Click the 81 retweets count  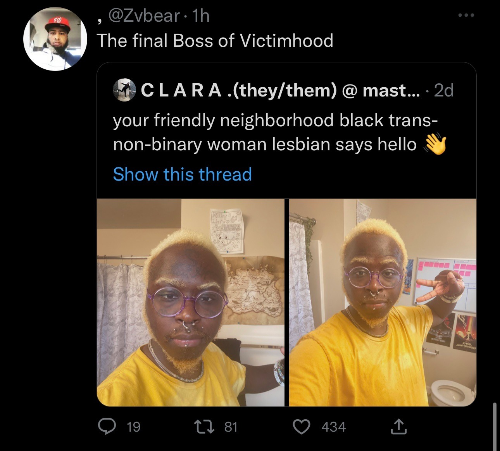tap(231, 427)
